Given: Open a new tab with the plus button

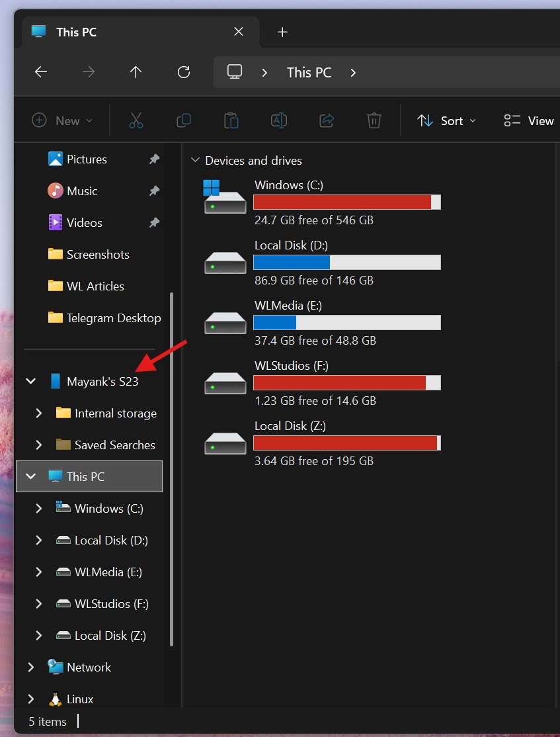Looking at the screenshot, I should tap(282, 32).
